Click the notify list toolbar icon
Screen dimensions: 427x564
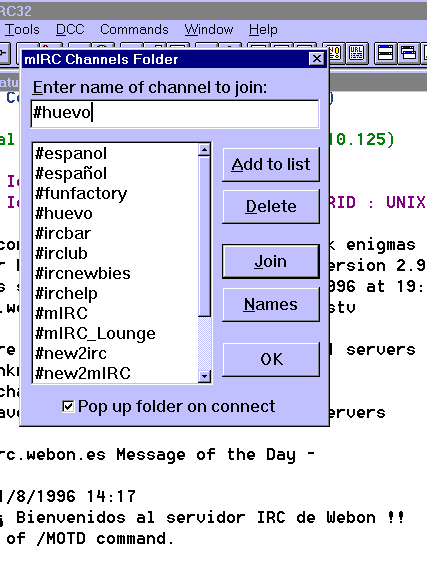[335, 54]
